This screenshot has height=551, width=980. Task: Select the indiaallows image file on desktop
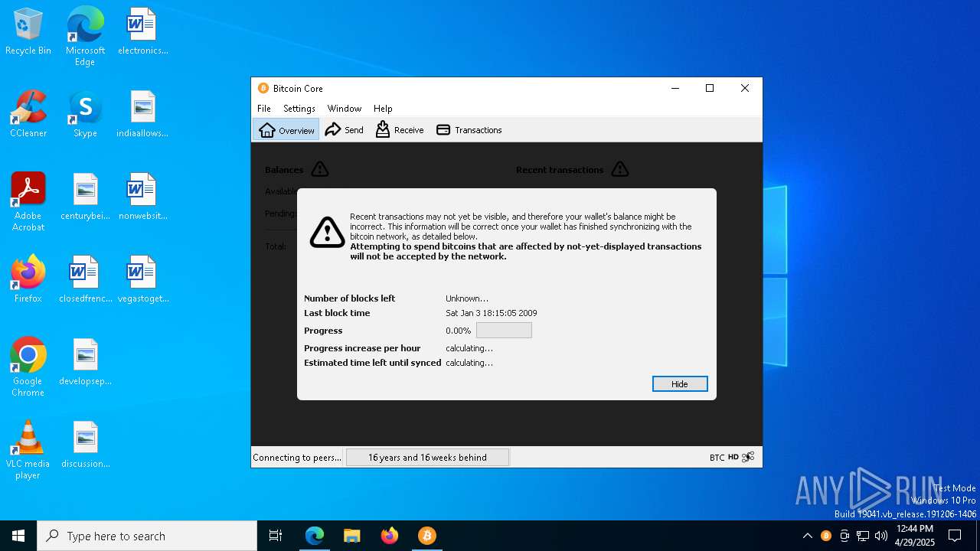point(142,115)
